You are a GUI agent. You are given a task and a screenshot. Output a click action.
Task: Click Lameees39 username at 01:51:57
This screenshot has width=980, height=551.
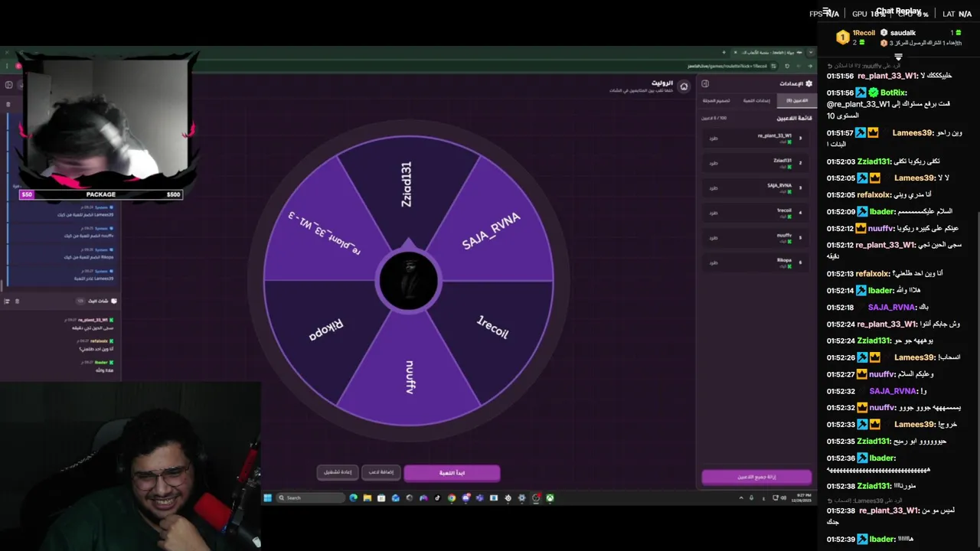pyautogui.click(x=913, y=132)
